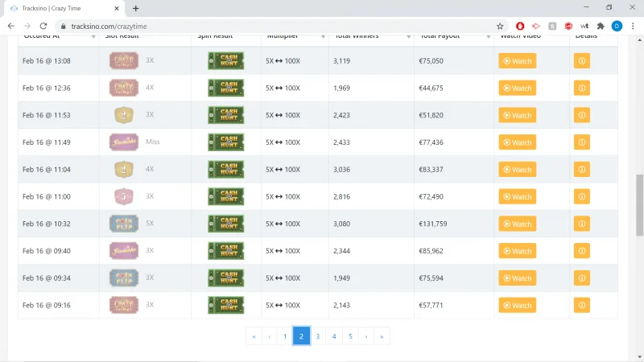Click Cash Hunt icon in the 10:32 row

tap(226, 224)
